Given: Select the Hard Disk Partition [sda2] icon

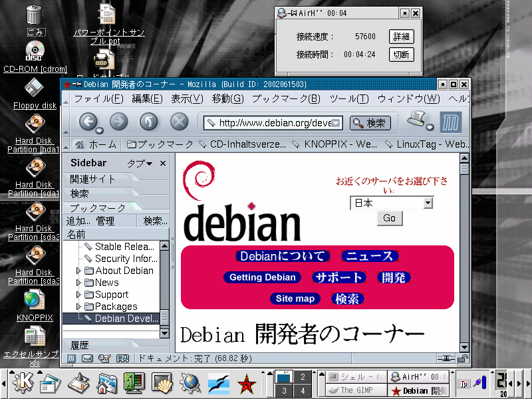Looking at the screenshot, I should (35, 211).
